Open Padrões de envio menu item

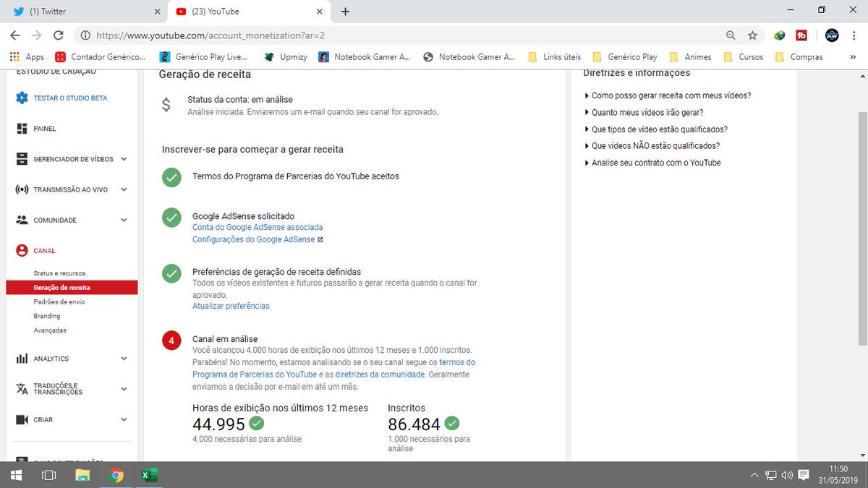click(x=59, y=301)
